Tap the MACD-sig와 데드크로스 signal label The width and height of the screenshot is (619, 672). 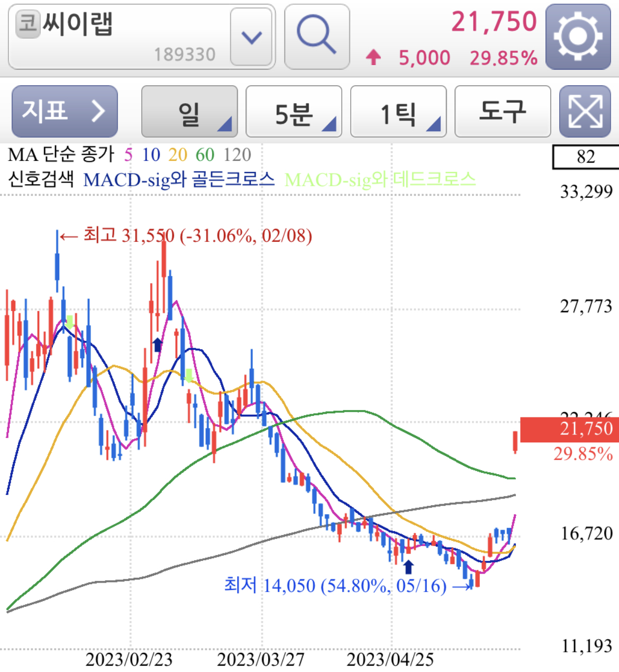(x=380, y=180)
